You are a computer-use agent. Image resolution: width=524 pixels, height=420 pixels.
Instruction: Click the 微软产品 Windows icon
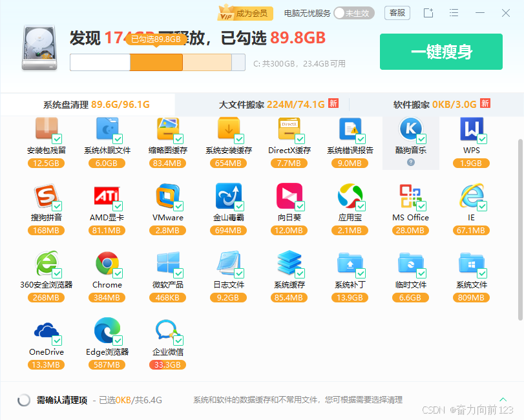(168, 263)
